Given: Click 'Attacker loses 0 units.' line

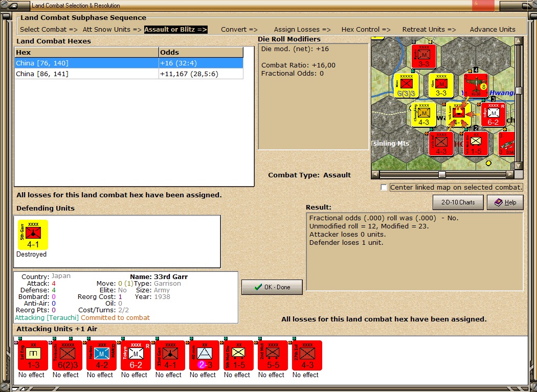Looking at the screenshot, I should point(348,235).
